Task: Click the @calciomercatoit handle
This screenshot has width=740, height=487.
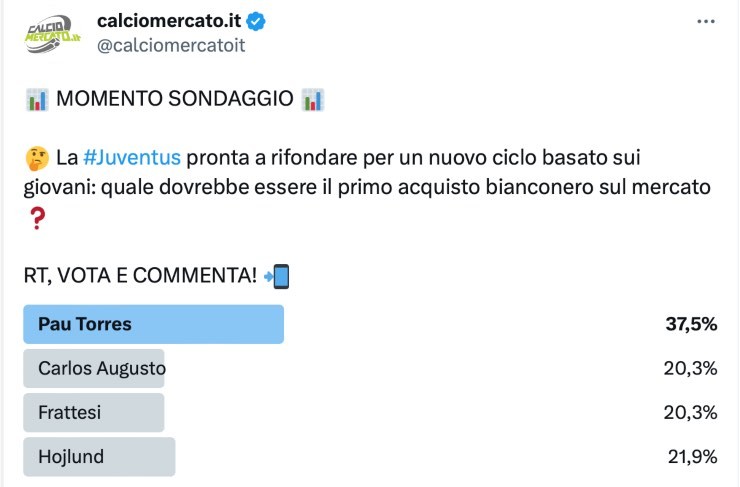Action: point(171,45)
